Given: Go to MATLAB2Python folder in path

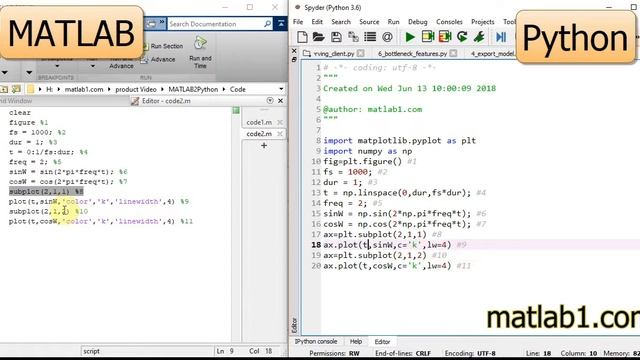Looking at the screenshot, I should point(193,89).
